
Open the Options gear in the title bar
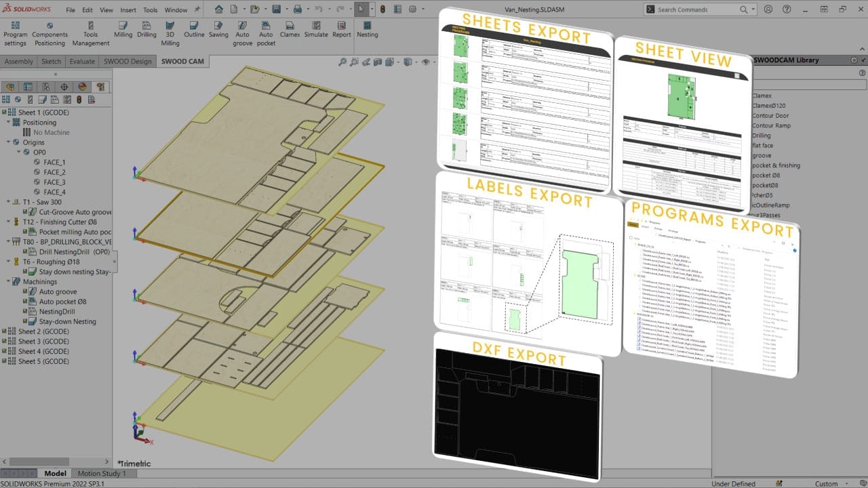click(x=412, y=9)
